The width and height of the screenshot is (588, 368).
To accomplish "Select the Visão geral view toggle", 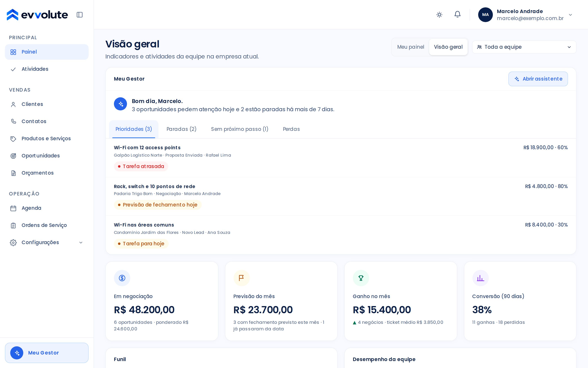I will [x=448, y=47].
